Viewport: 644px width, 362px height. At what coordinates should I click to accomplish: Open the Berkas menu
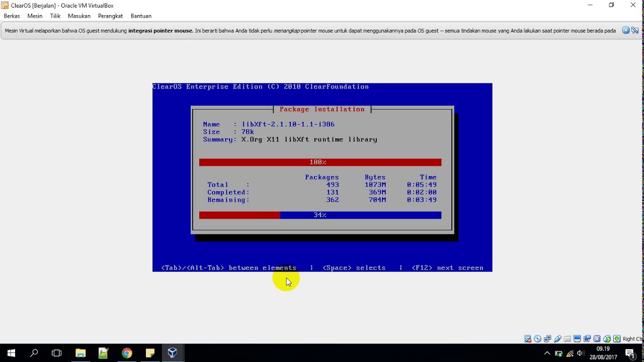(x=12, y=16)
